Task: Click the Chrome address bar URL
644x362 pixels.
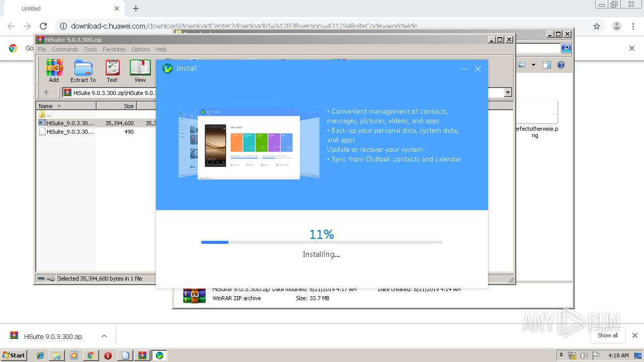Action: coord(244,26)
